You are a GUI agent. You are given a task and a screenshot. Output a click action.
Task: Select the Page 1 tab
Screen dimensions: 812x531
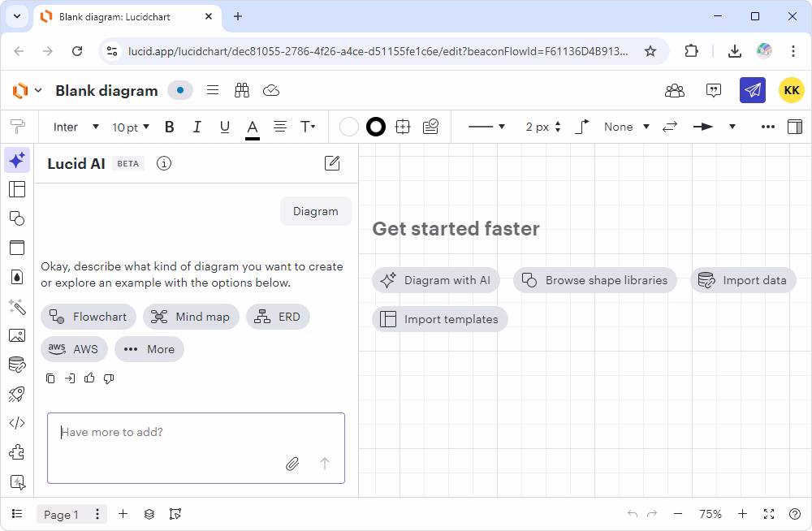(61, 515)
